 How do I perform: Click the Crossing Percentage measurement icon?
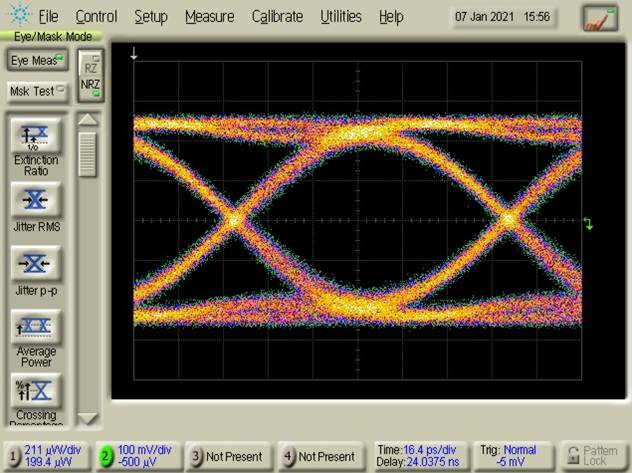tap(36, 389)
